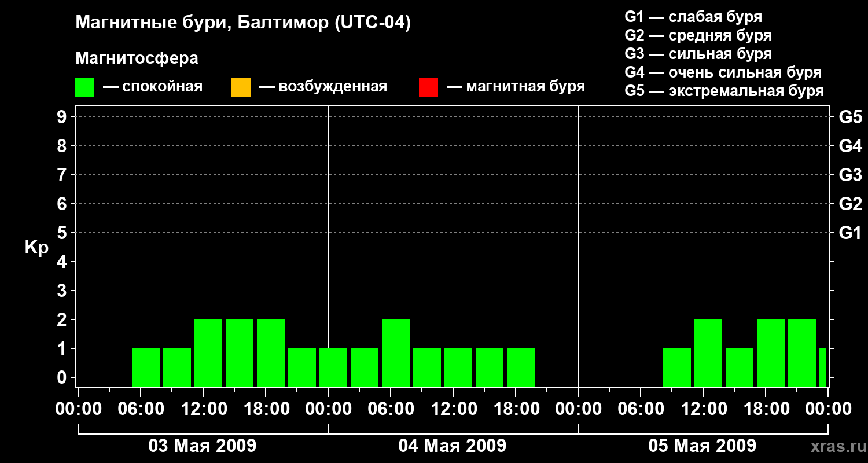Click the right-axis 'G1' label
Screen dimensions: 868x463
point(850,233)
